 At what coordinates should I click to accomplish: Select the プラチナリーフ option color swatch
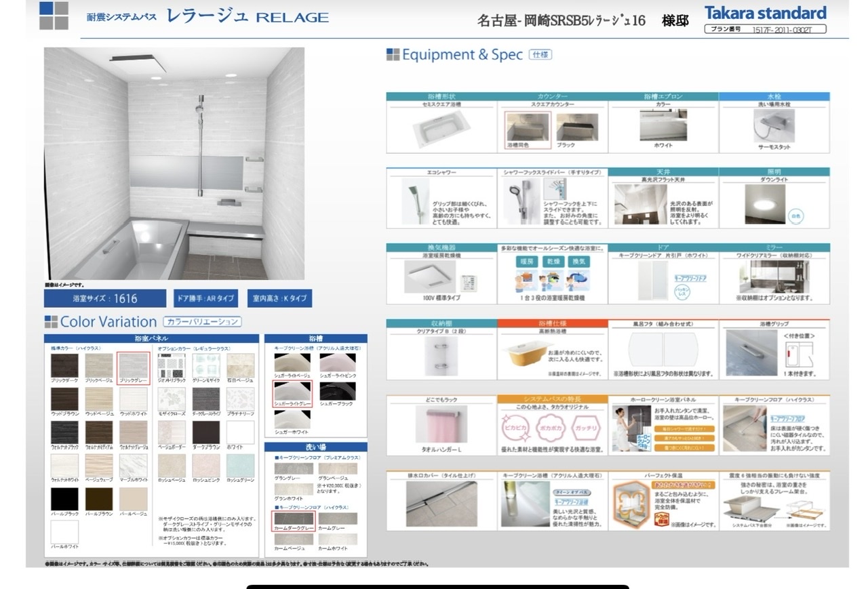click(x=241, y=399)
